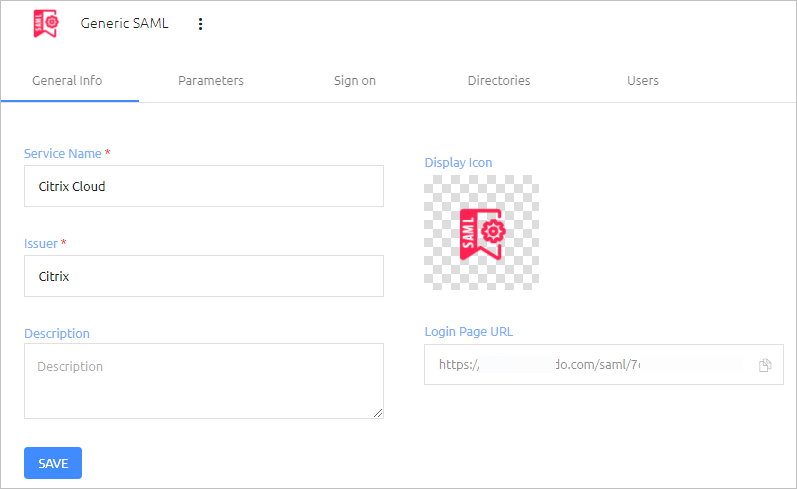Viewport: 797px width, 489px height.
Task: Open the General Info tab
Action: pos(67,81)
